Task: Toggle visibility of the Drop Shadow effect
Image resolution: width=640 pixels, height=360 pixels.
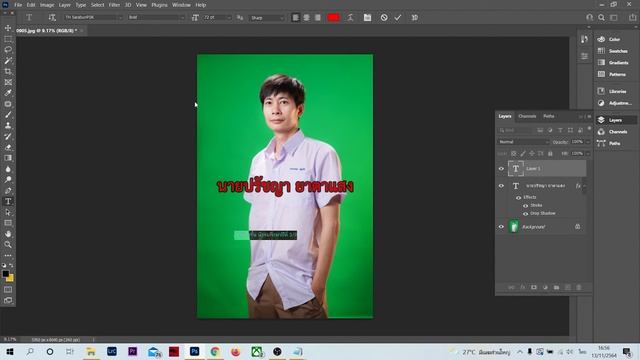Action: click(525, 213)
